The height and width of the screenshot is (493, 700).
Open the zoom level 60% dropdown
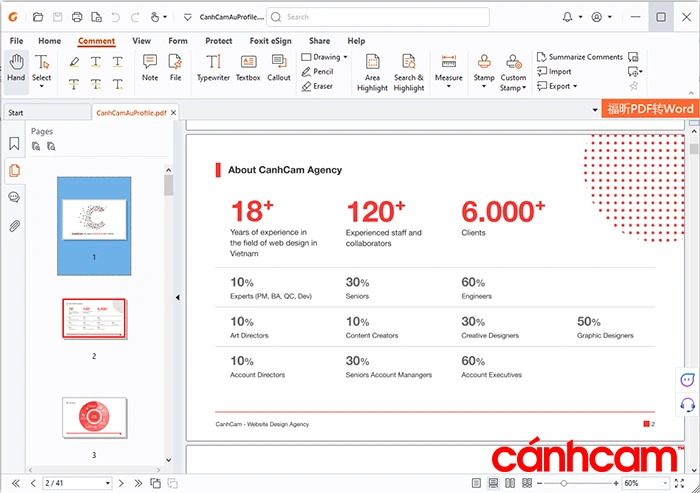point(665,483)
